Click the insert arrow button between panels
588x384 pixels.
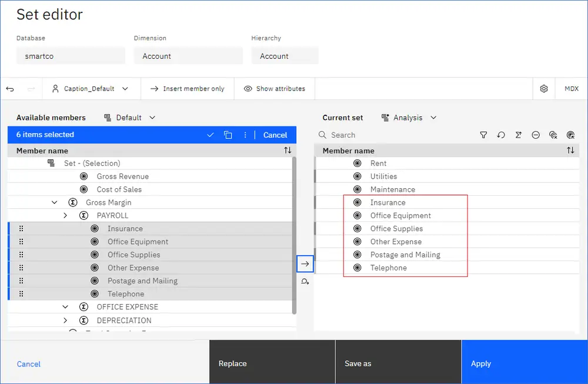pyautogui.click(x=305, y=264)
